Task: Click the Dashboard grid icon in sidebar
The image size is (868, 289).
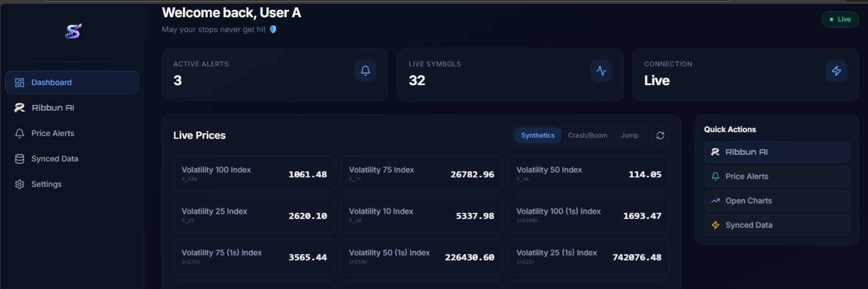Action: click(x=20, y=82)
